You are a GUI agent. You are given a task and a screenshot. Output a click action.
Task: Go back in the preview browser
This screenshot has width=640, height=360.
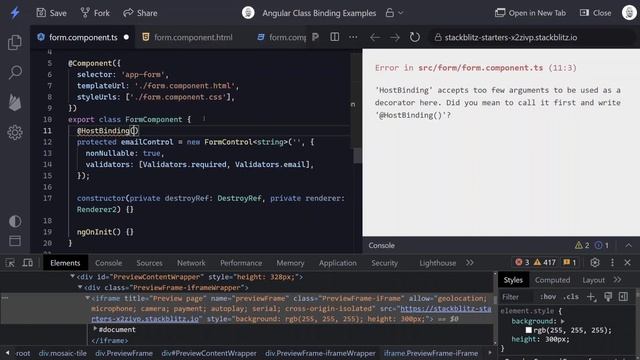[x=375, y=38]
